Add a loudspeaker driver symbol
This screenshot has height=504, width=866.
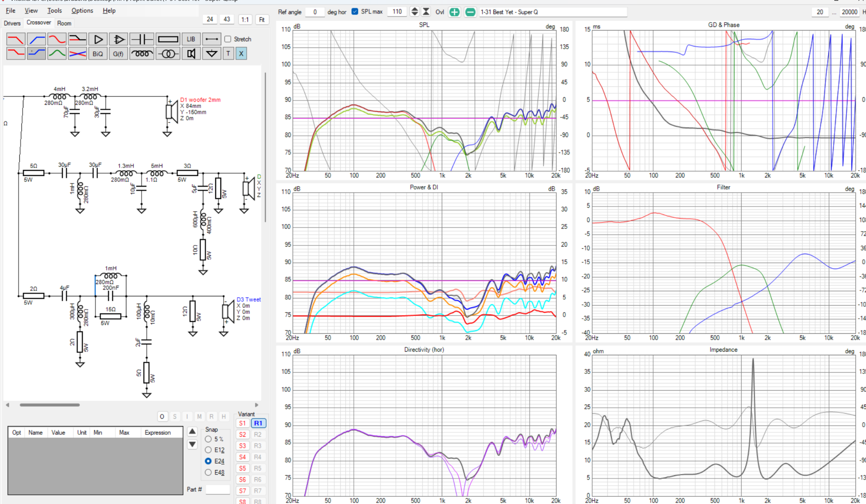[191, 54]
